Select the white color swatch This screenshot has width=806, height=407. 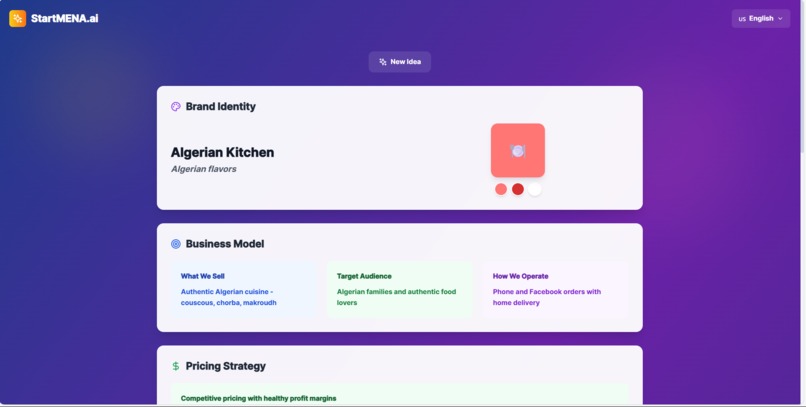point(535,189)
